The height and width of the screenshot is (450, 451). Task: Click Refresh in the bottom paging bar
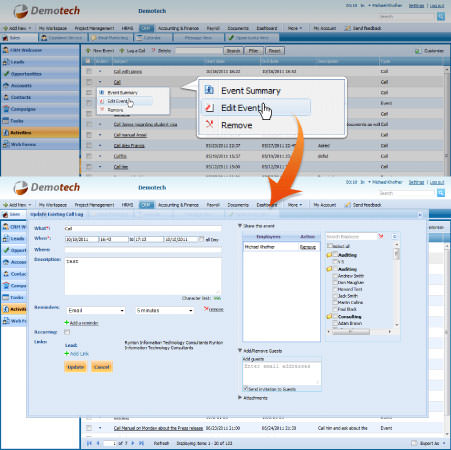point(161,443)
